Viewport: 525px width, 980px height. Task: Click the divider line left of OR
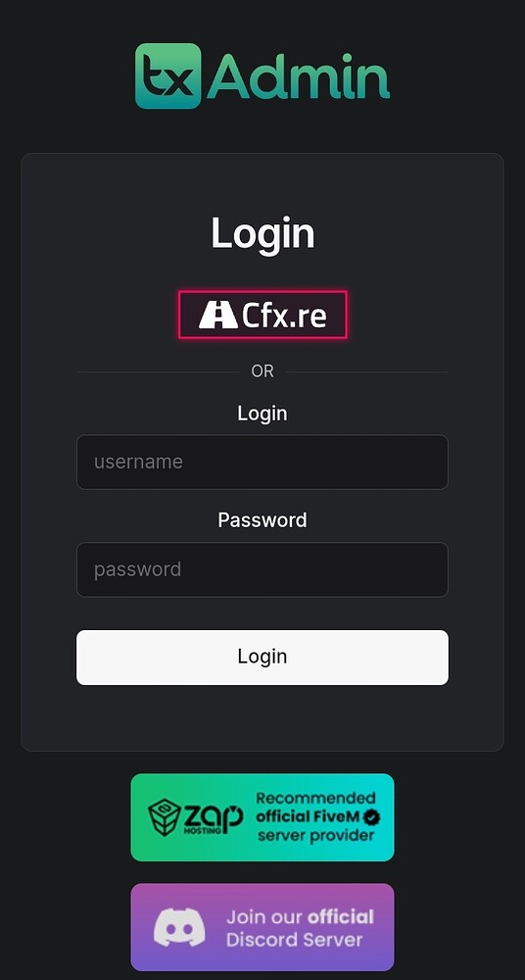pyautogui.click(x=158, y=371)
